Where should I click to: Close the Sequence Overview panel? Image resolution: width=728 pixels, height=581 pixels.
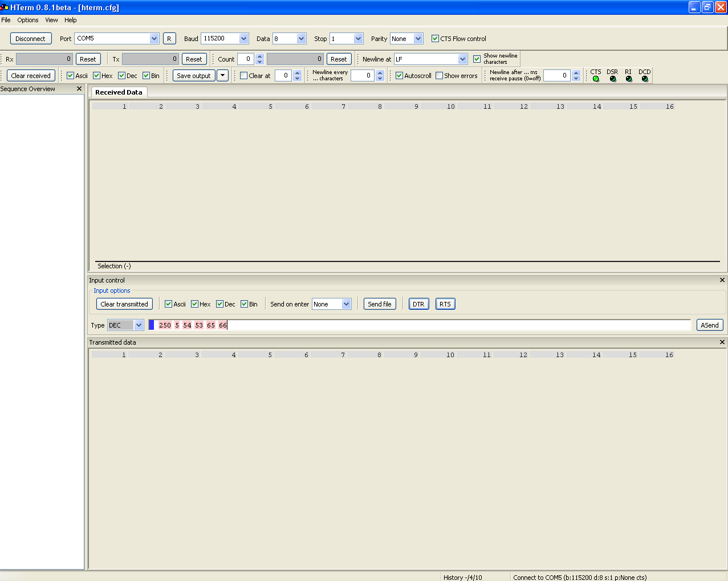[x=79, y=89]
